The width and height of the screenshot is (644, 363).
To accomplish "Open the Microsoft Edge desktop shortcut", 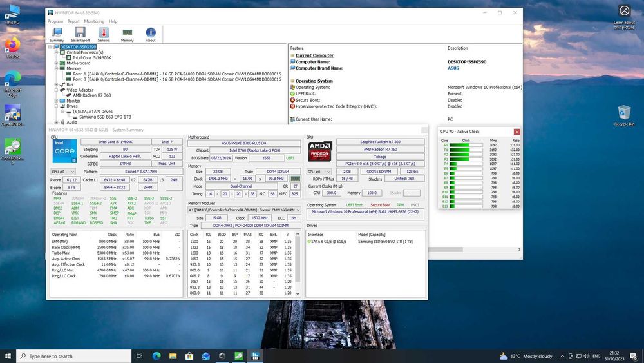I will tap(12, 84).
